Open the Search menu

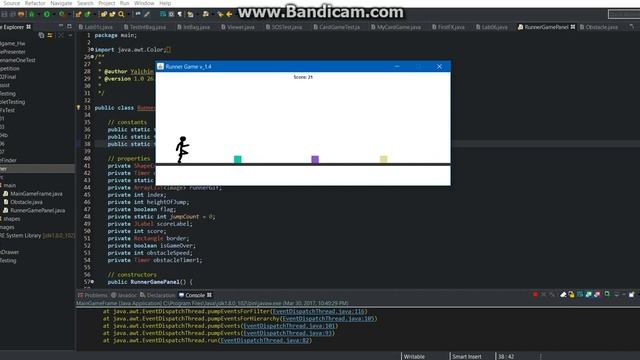85,3
